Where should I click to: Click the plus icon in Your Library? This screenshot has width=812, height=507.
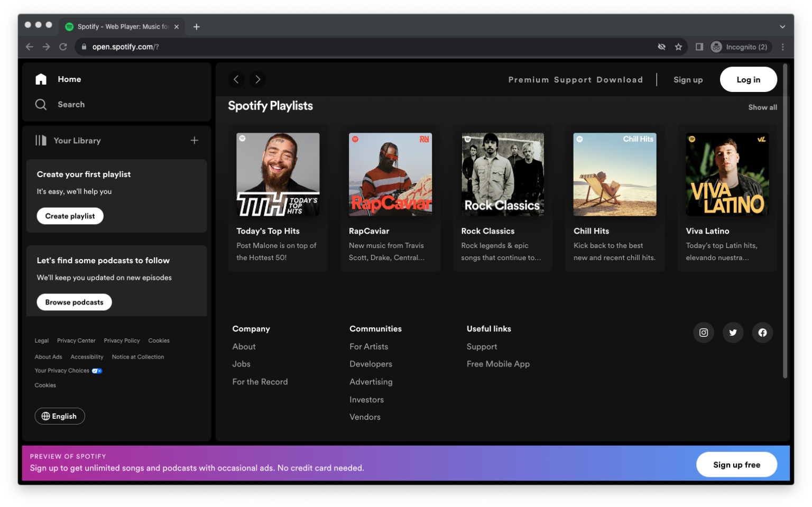(195, 141)
